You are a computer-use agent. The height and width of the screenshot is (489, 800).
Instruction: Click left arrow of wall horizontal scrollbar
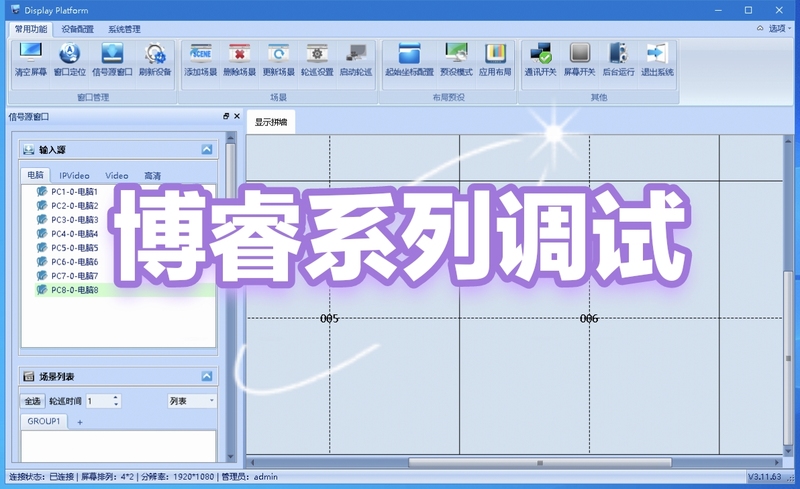coord(252,463)
